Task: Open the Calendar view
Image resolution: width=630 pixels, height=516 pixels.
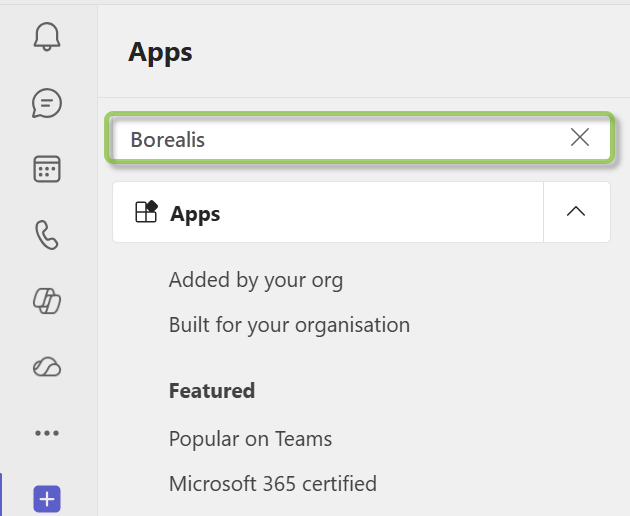Action: [x=47, y=169]
